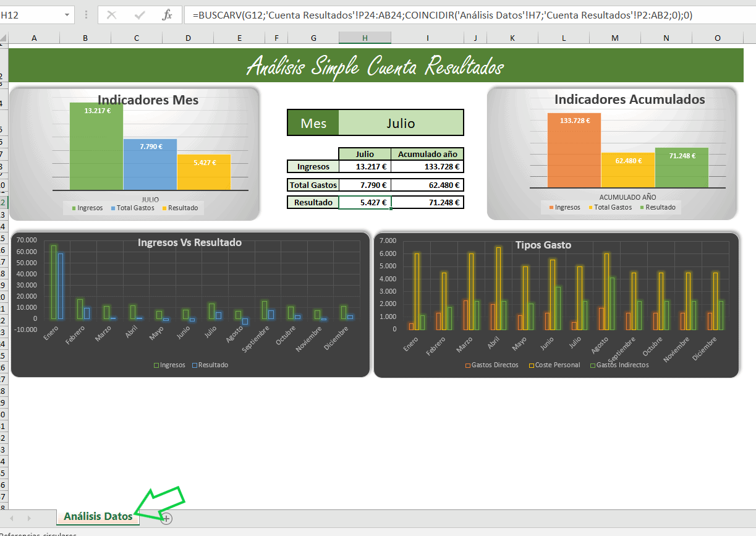
Task: Click Gastos Indirectos legend entry in Tipos Gasto
Action: click(x=619, y=365)
